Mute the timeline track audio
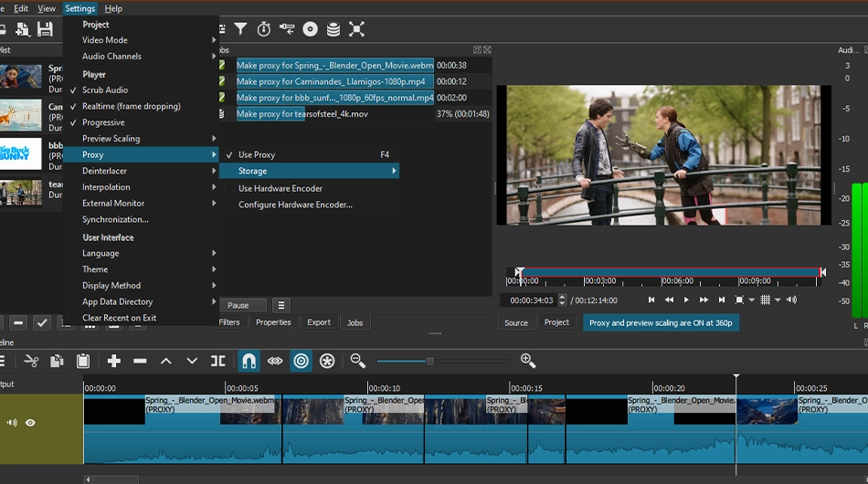The height and width of the screenshot is (484, 868). [12, 423]
